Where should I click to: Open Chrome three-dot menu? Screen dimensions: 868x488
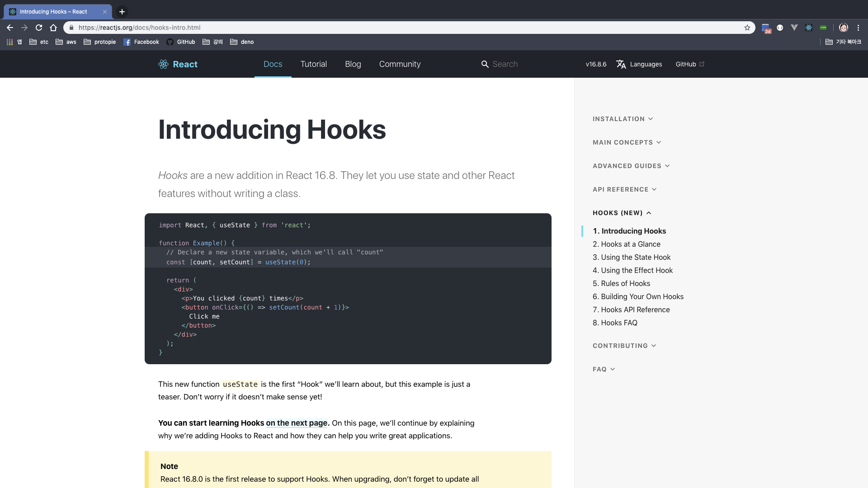coord(858,28)
